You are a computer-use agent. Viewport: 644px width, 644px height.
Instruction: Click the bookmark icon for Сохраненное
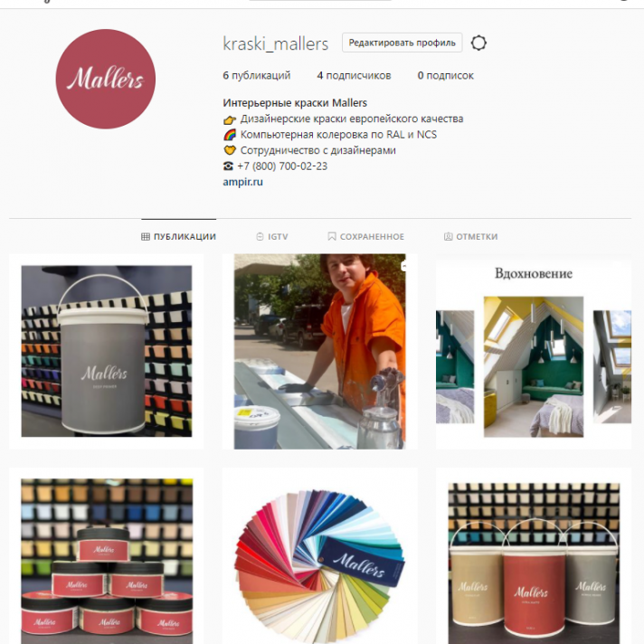click(x=332, y=237)
